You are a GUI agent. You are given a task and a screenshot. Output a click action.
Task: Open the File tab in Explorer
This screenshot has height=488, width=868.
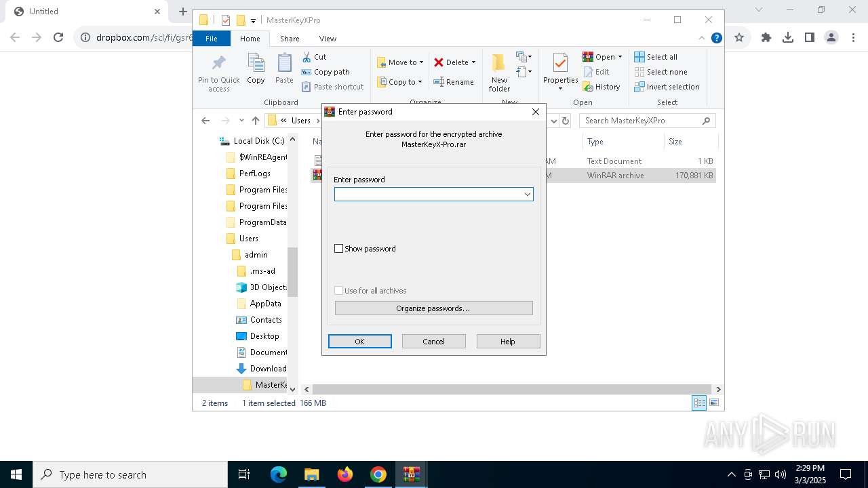tap(212, 39)
